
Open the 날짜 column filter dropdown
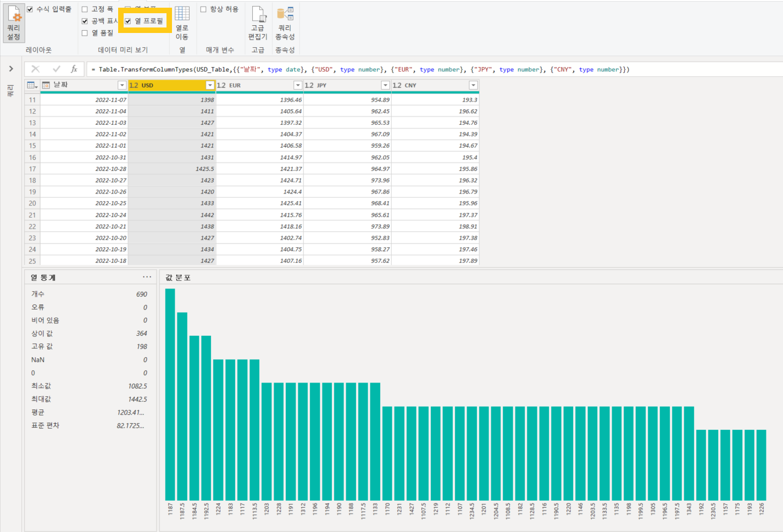pyautogui.click(x=122, y=85)
